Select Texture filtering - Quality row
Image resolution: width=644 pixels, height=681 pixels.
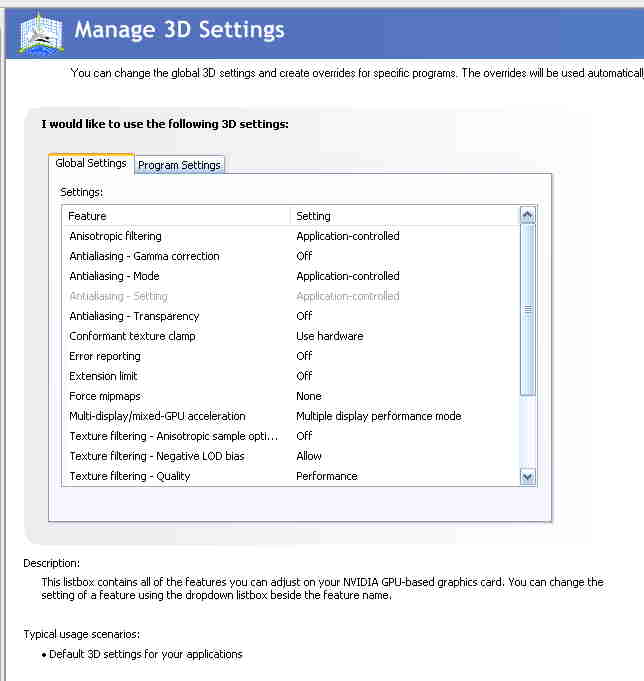click(x=129, y=476)
